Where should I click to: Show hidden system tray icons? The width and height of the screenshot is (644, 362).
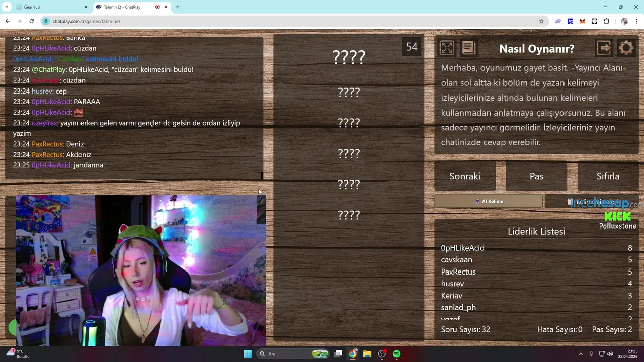pos(580,354)
